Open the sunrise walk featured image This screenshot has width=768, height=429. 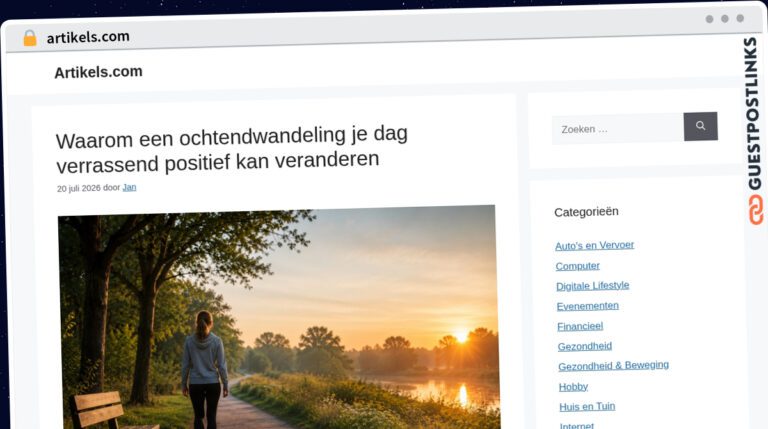(x=279, y=318)
